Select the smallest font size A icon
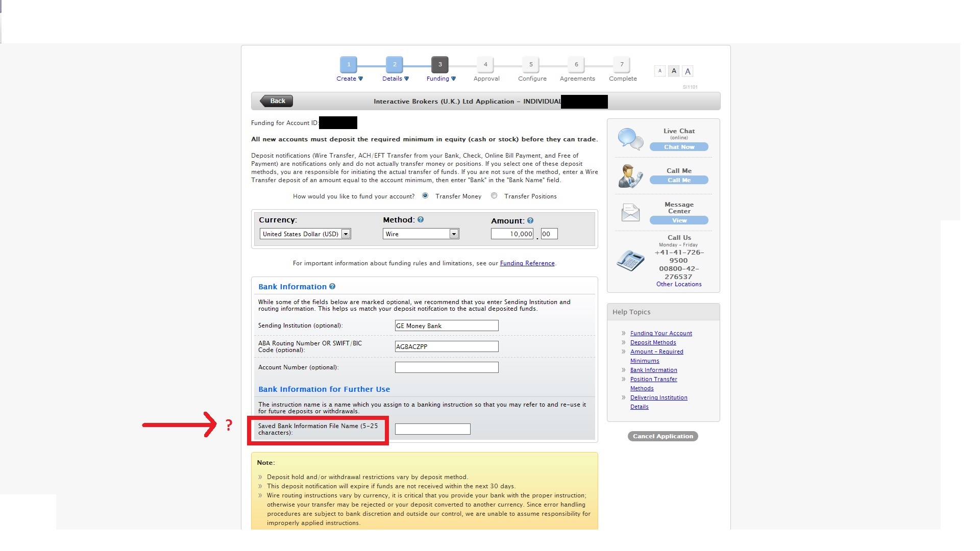Viewport: 980px width, 551px height. tap(660, 71)
